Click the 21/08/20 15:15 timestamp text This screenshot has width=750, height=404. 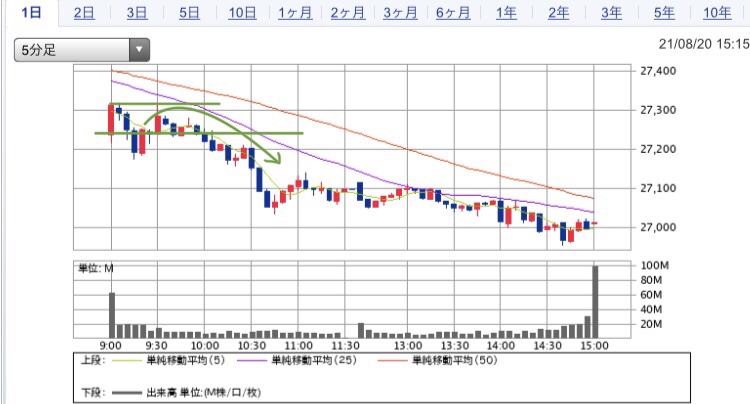coord(704,44)
